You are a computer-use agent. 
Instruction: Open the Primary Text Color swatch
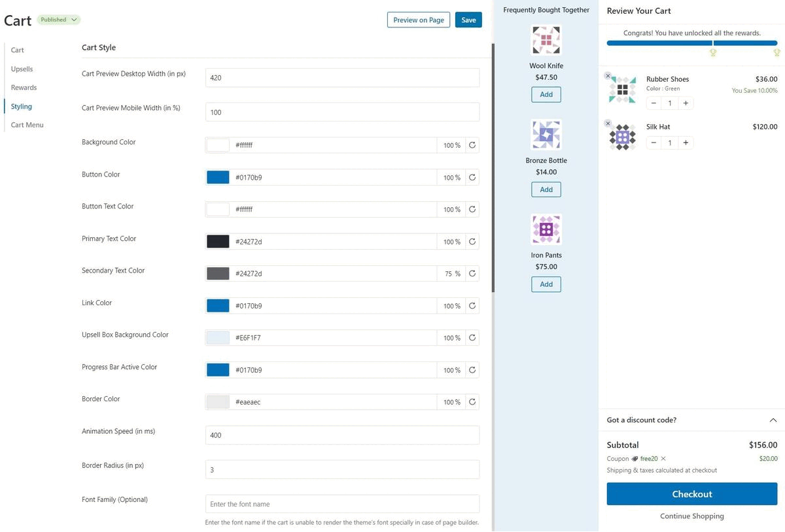click(218, 241)
